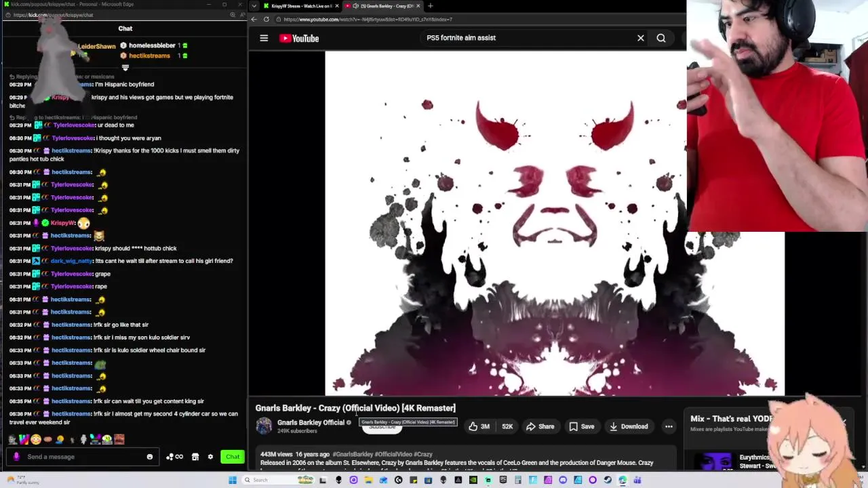Select the red bearded face emote

tap(119, 439)
